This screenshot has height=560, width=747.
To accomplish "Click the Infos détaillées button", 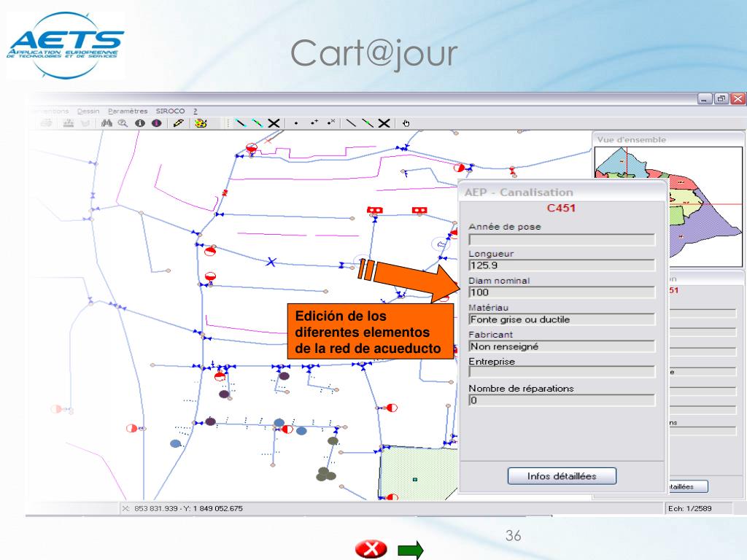I will (x=562, y=476).
